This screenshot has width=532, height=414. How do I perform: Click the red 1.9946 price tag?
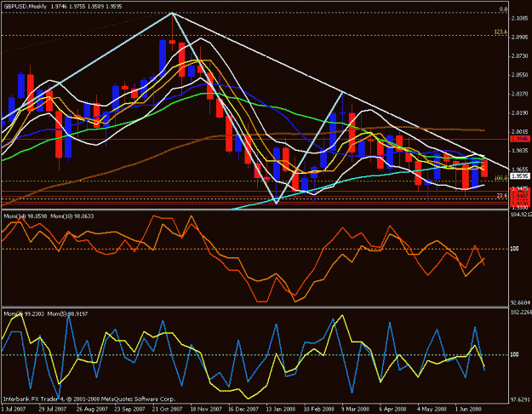pyautogui.click(x=520, y=139)
